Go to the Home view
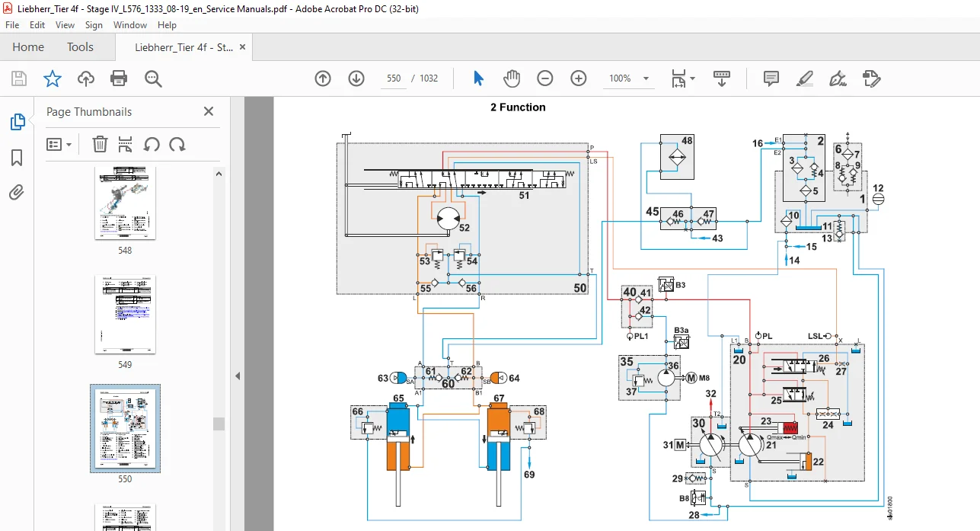 pyautogui.click(x=28, y=47)
